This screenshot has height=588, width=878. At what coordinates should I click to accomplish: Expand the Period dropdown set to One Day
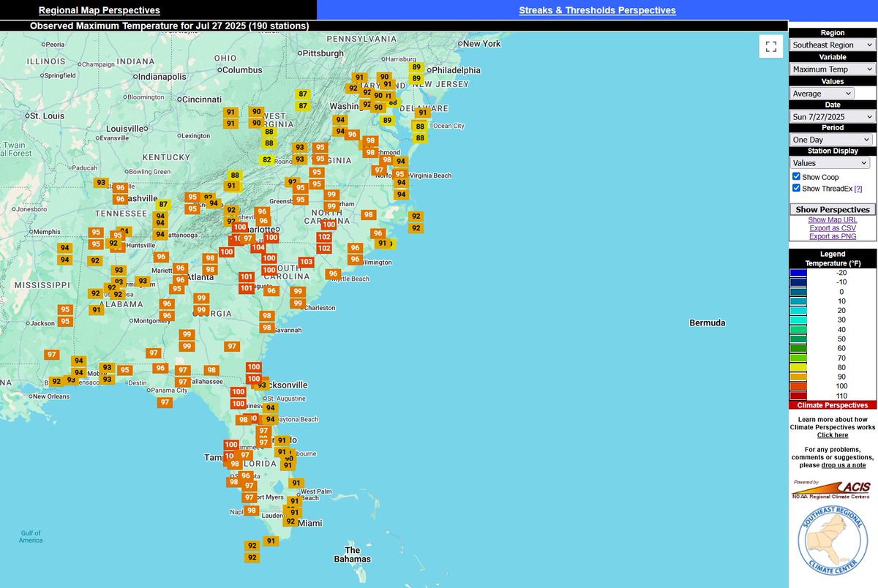click(832, 139)
